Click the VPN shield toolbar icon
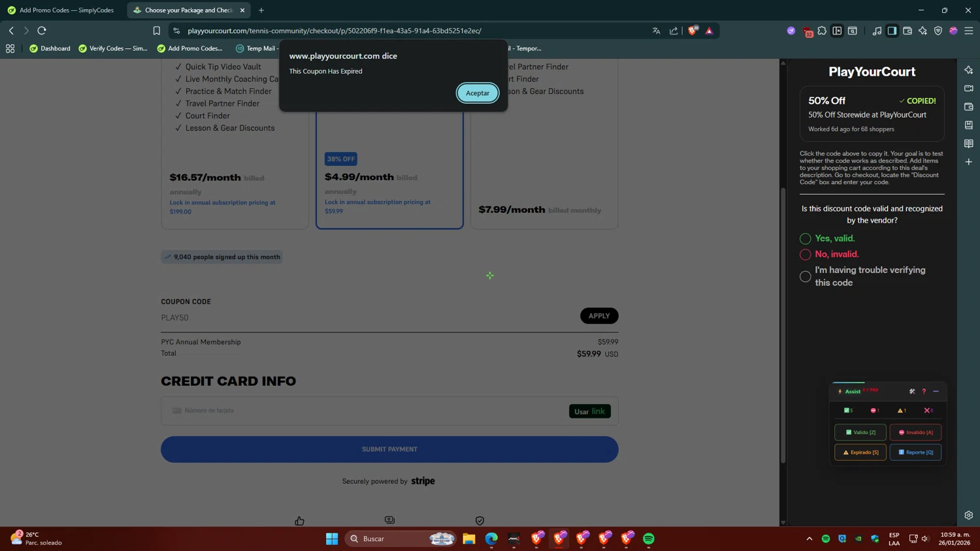 (938, 31)
